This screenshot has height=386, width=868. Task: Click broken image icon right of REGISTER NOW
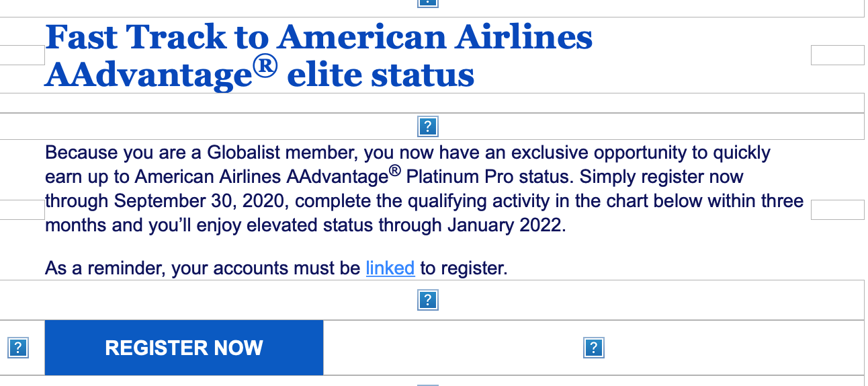[593, 348]
